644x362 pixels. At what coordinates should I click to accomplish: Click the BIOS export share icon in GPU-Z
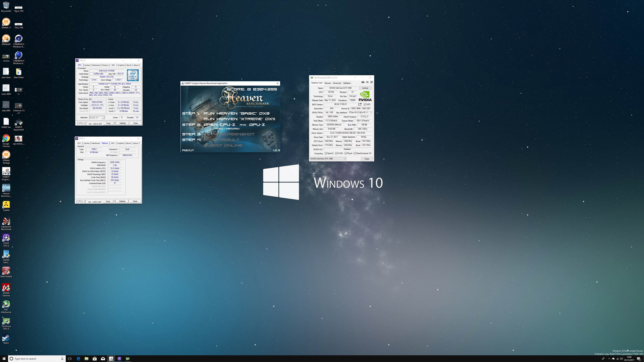360,104
